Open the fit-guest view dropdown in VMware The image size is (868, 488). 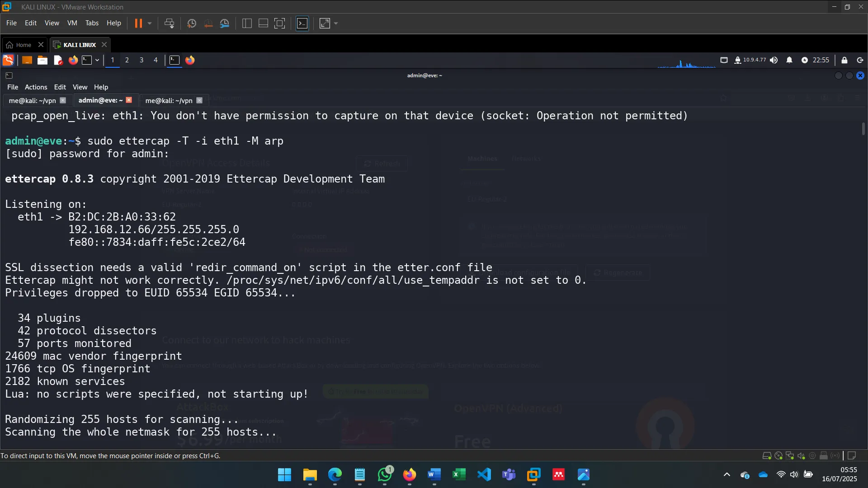click(x=336, y=23)
